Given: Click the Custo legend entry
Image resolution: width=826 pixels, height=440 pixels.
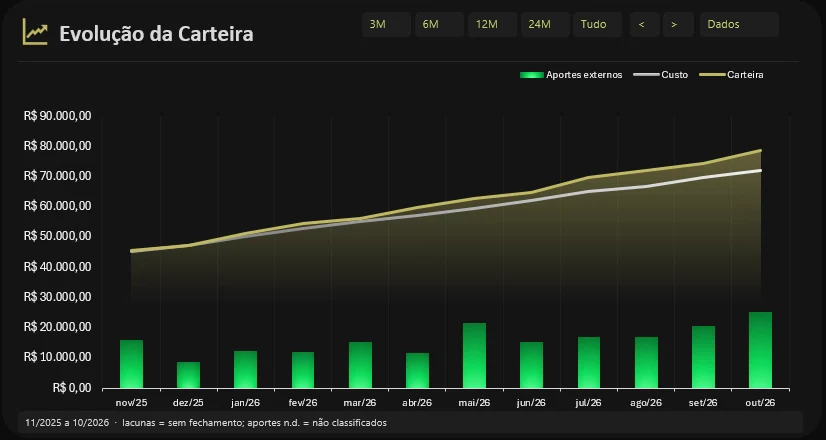Looking at the screenshot, I should click(661, 75).
